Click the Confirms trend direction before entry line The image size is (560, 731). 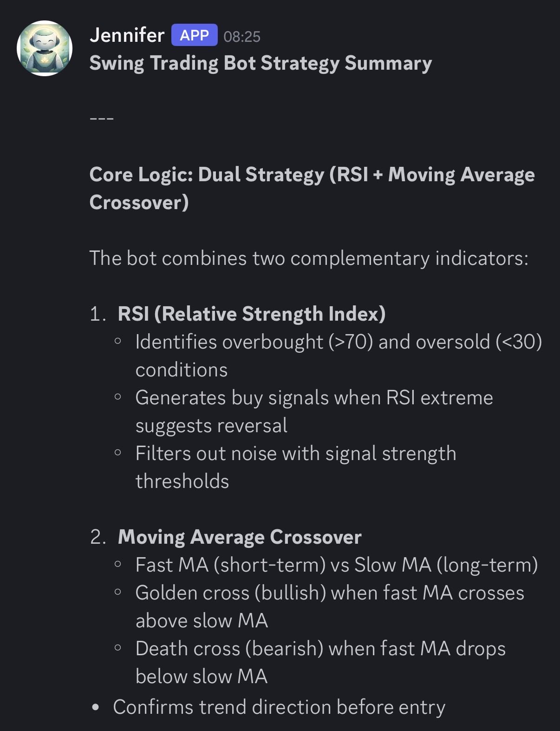[279, 707]
